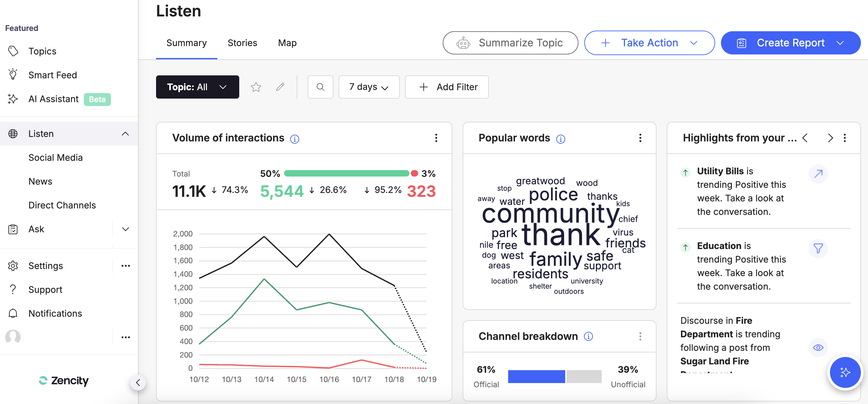Click the Summarize Topic button
Image resolution: width=868 pixels, height=404 pixels.
click(x=510, y=43)
